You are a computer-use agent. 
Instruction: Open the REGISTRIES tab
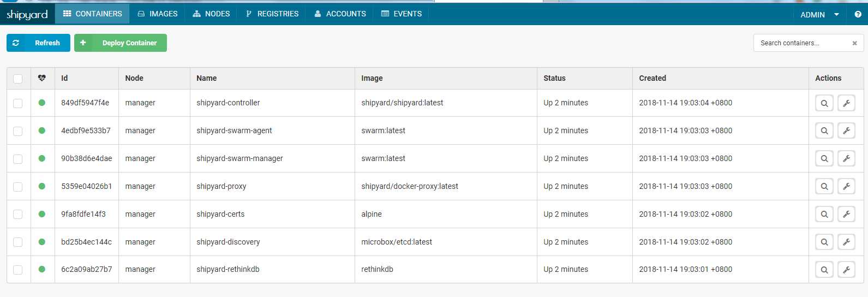272,14
